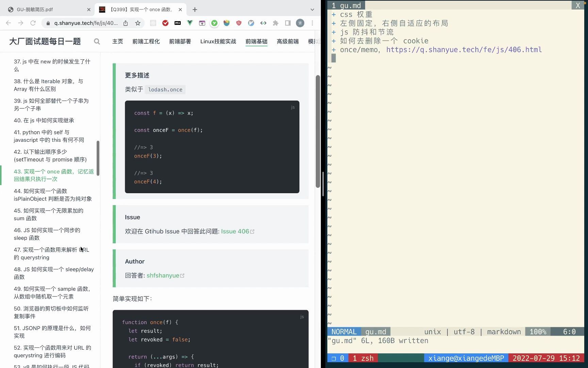Click the main page scrollbar thumb
The height and width of the screenshot is (368, 588).
318,131
